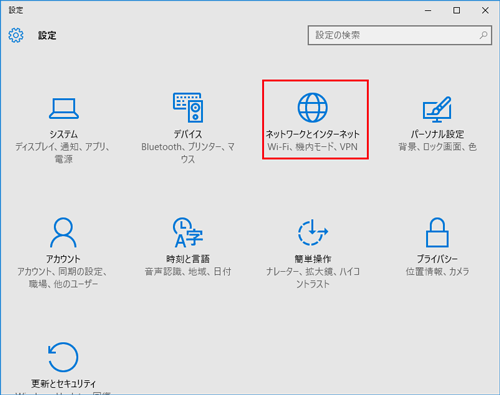The image size is (500, 395).
Task: Click the 更新とセキュリティ label
Action: [63, 384]
